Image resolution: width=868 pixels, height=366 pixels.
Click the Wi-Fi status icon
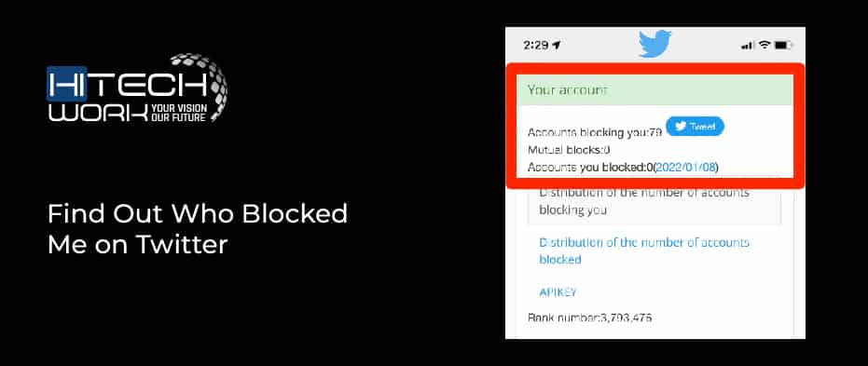(764, 45)
